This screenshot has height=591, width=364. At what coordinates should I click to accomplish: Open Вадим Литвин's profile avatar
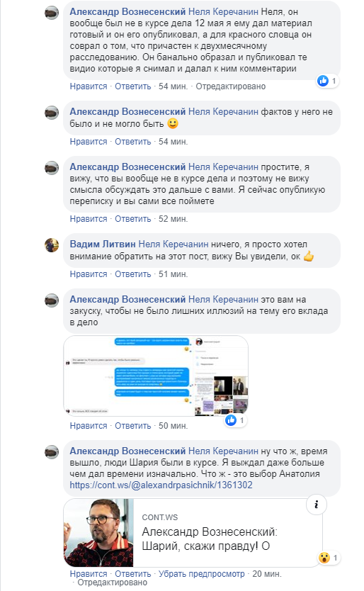(52, 245)
